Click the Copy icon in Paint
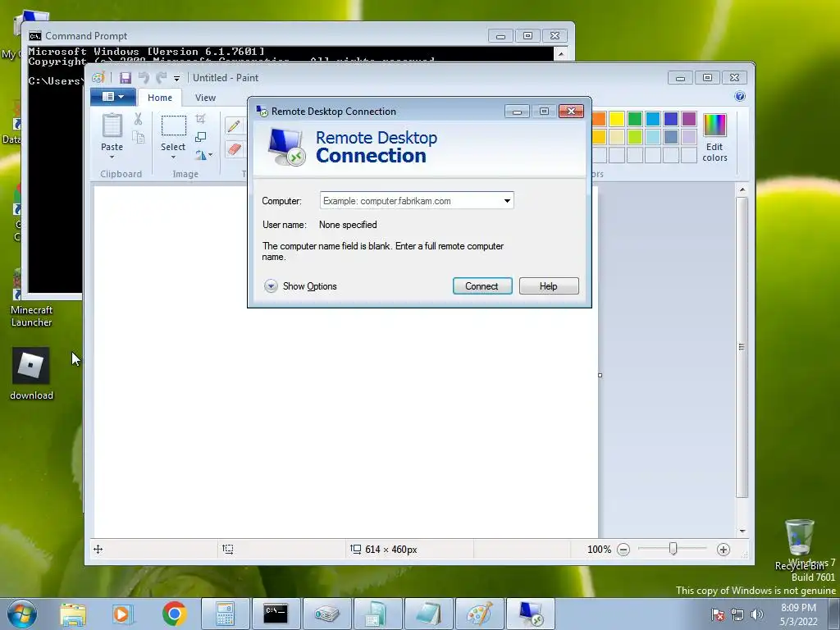This screenshot has width=840, height=630. click(x=139, y=138)
